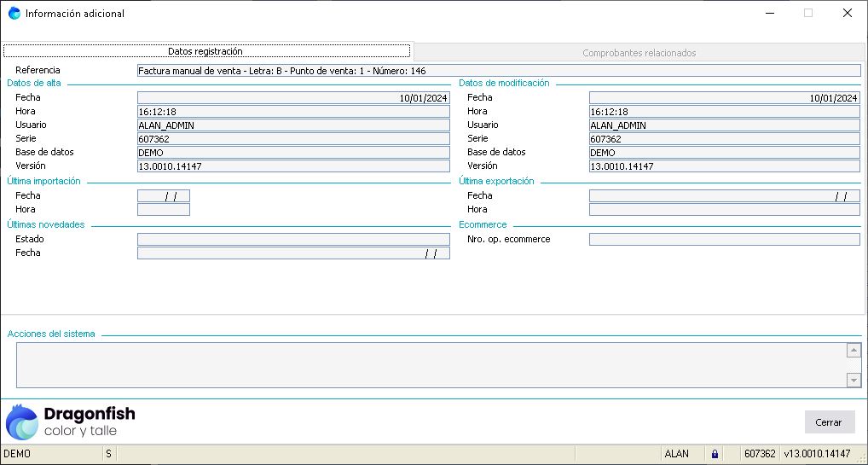Click the Datos de modificación section heading
The height and width of the screenshot is (465, 868).
click(x=504, y=83)
